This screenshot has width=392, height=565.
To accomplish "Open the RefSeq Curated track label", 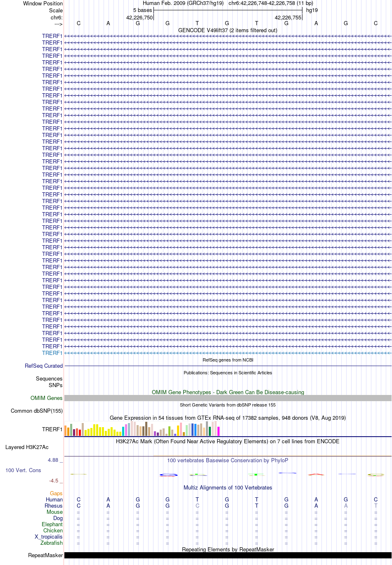I will tap(44, 366).
